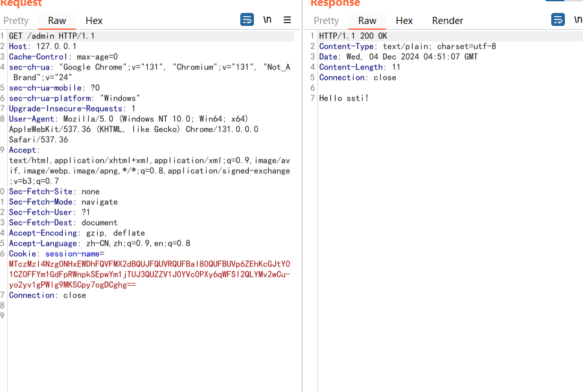
Task: Select the Response Raw tab
Action: point(367,21)
